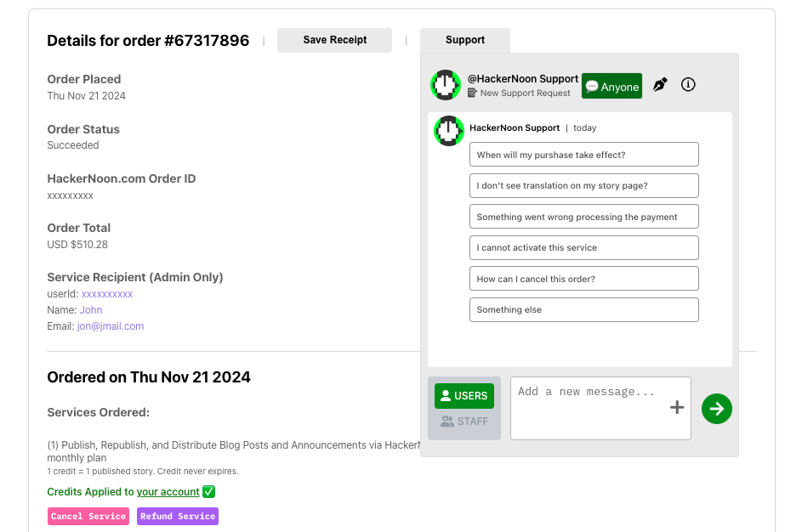The height and width of the screenshot is (532, 785).
Task: Click HackerNoon Support avatar in chat header
Action: (x=446, y=85)
